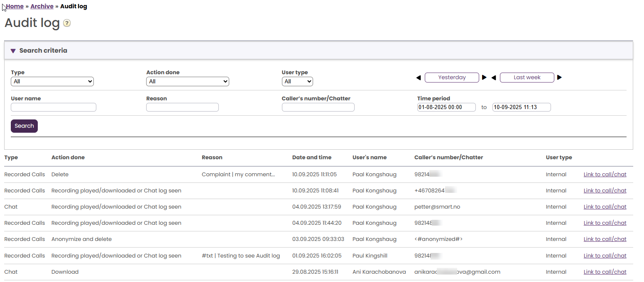Focus the User name input field

(x=54, y=107)
